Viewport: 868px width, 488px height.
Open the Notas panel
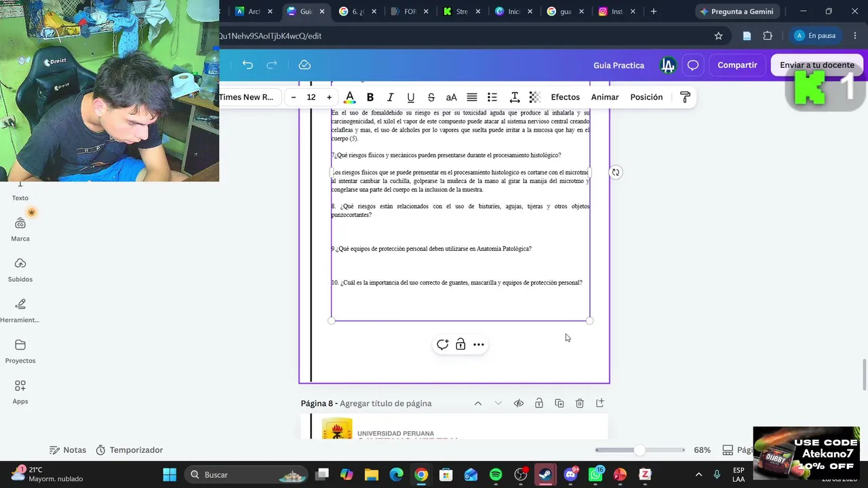point(68,450)
